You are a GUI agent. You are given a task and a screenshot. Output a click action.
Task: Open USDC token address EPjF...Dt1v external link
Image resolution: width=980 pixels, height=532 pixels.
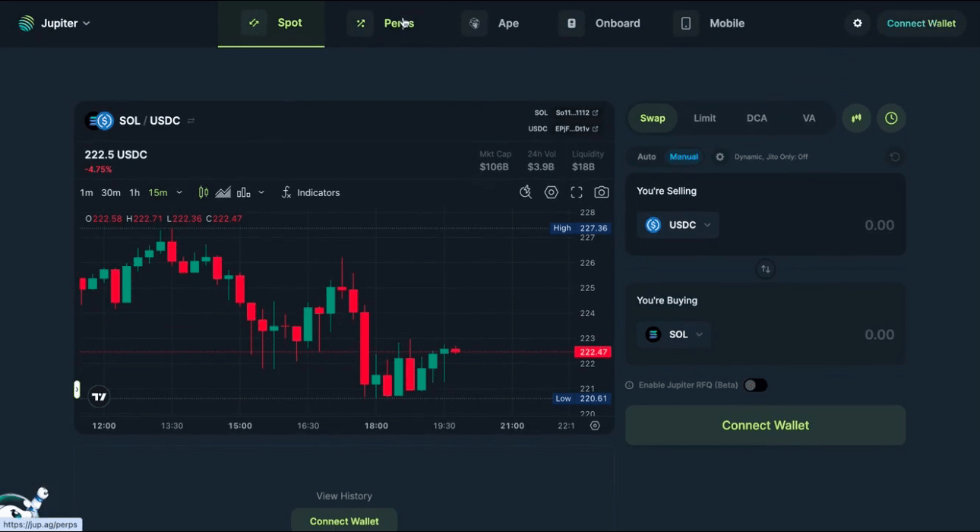pos(577,129)
